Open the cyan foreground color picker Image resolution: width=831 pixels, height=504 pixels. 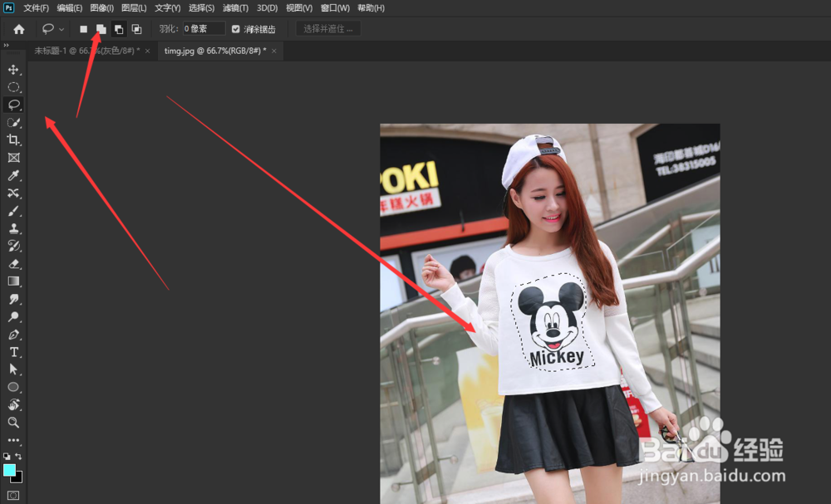click(x=9, y=470)
